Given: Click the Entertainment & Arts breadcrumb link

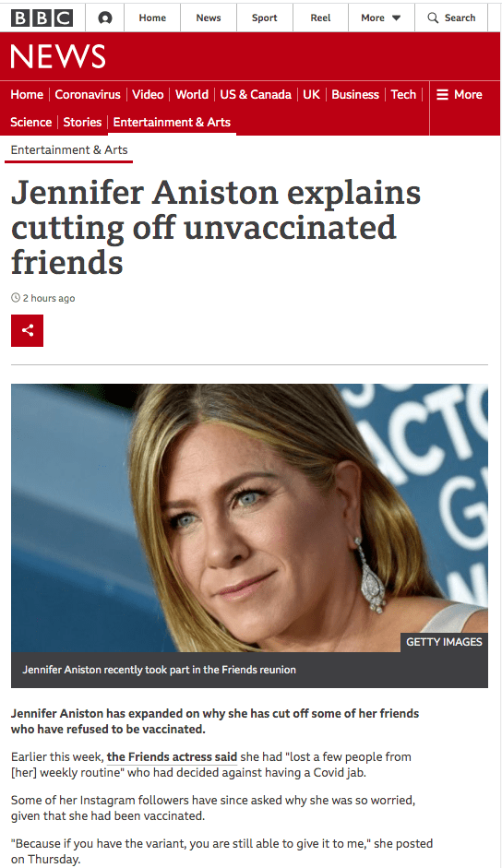Looking at the screenshot, I should coord(68,150).
